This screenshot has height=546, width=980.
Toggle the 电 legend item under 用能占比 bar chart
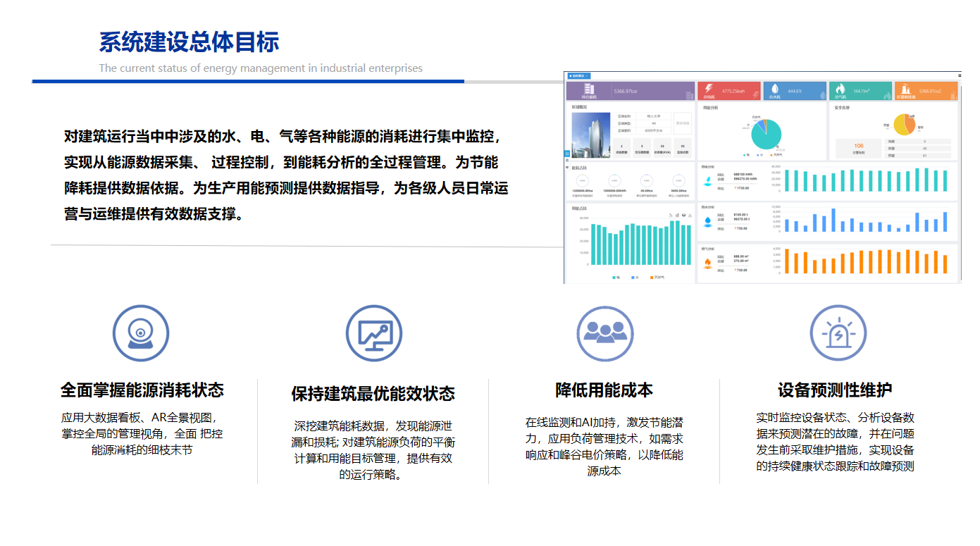[x=616, y=278]
